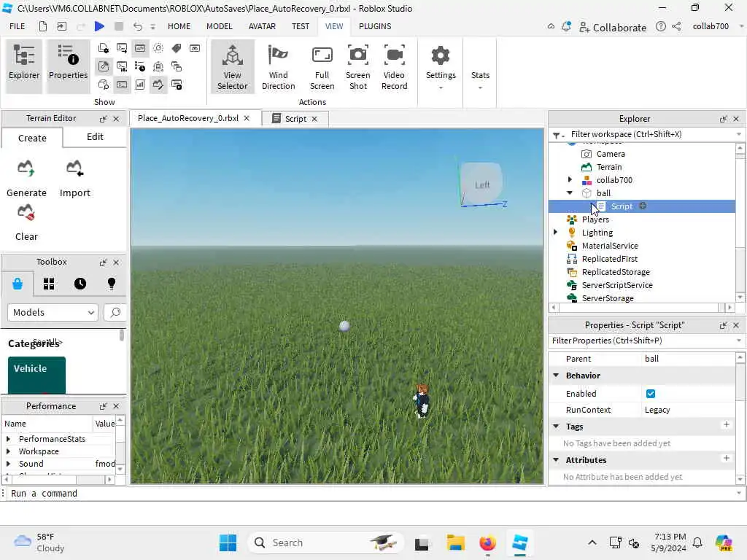Image resolution: width=747 pixels, height=560 pixels.
Task: Add a tag with the Tags plus
Action: coord(726,424)
